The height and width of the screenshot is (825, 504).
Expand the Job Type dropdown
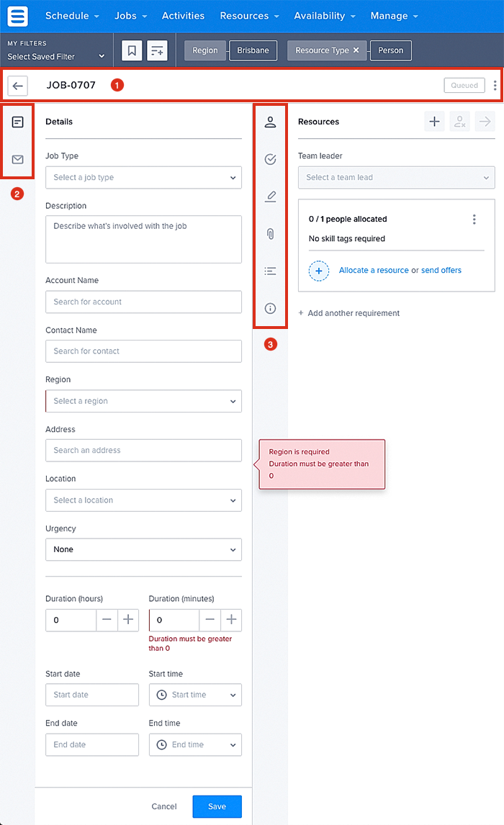point(143,178)
